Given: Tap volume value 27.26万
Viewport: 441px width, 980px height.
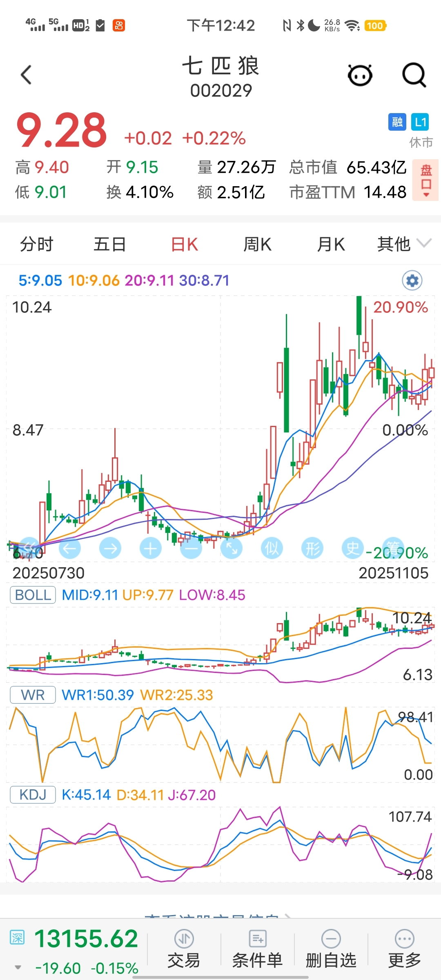Looking at the screenshot, I should coord(247,167).
